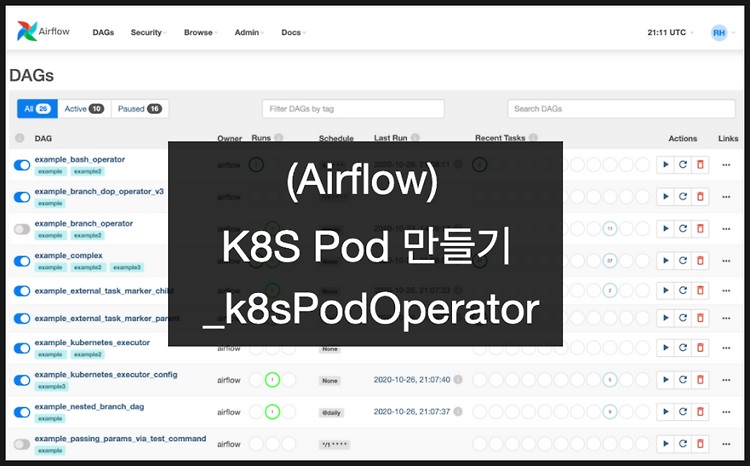
Task: Click the @daily schedule badge for example_nested_branch_dag
Action: point(331,413)
